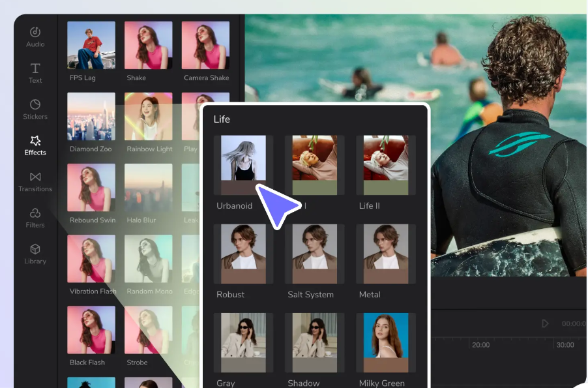Open the Library cube icon
Image resolution: width=588 pixels, height=388 pixels.
point(35,249)
